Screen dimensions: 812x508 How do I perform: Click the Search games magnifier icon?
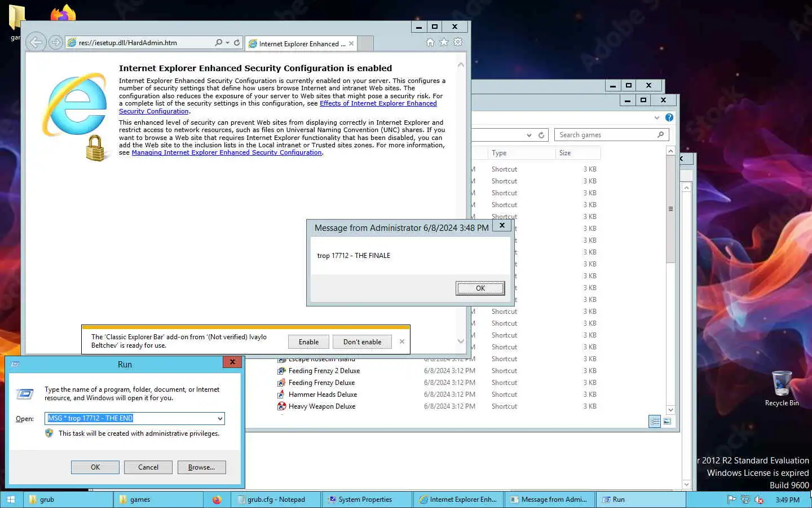coord(660,134)
